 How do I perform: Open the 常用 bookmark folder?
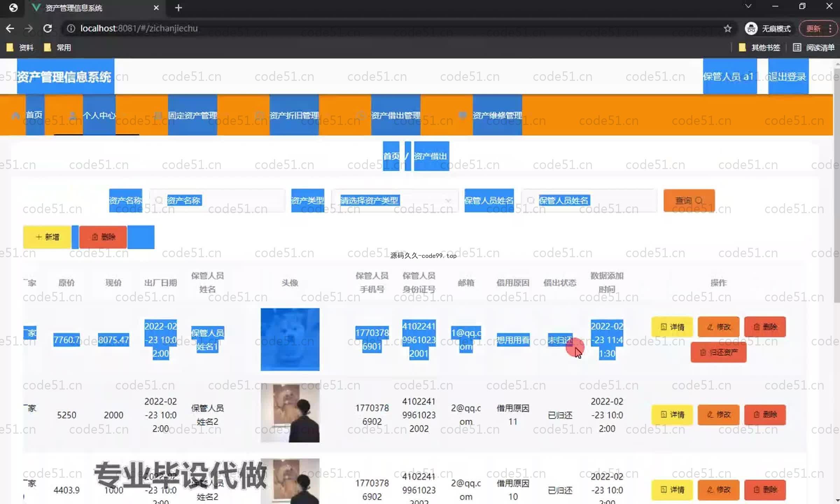tap(57, 48)
